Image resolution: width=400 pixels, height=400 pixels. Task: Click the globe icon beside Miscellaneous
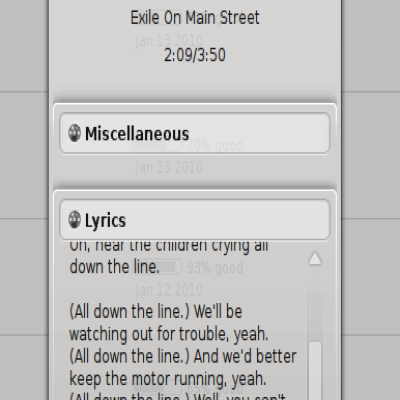tap(74, 133)
